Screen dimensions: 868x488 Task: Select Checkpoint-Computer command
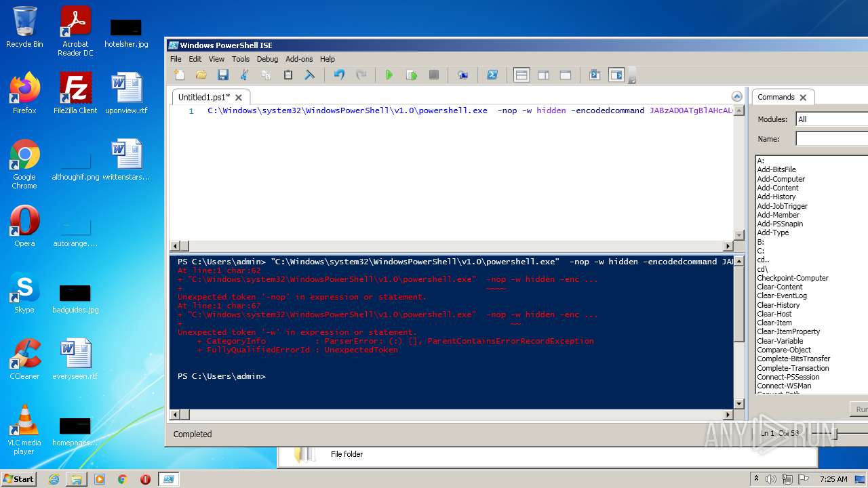pyautogui.click(x=793, y=278)
